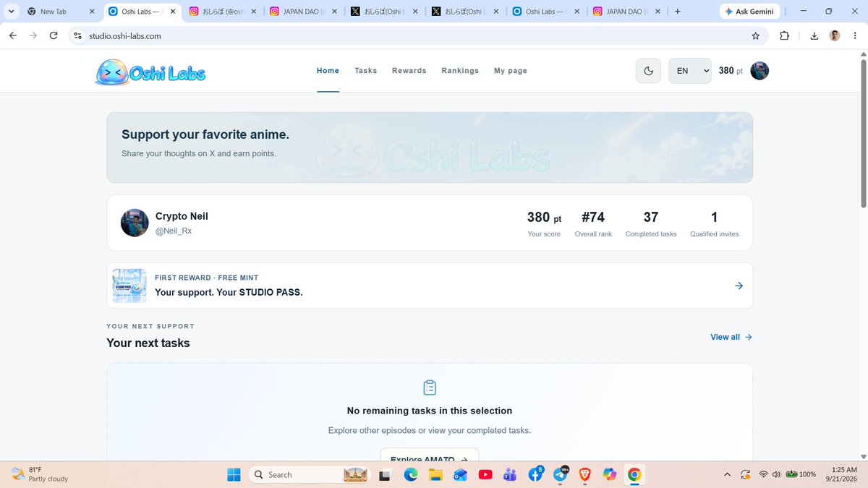
Task: Click the #74 overall rank value
Action: click(x=593, y=217)
